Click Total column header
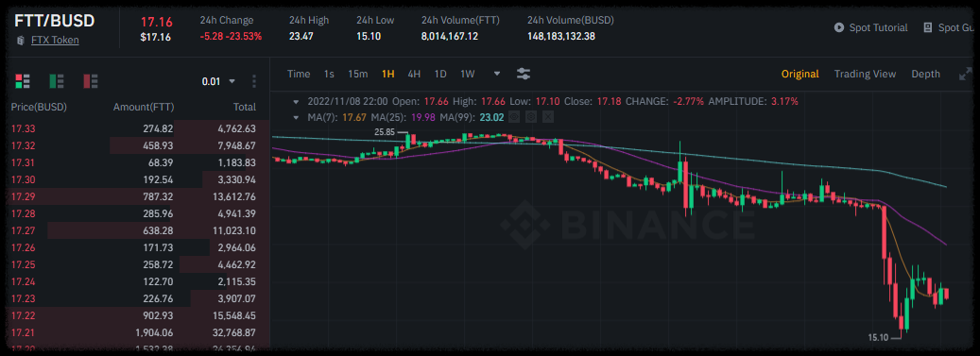Viewport: 980px width, 356px height. 245,107
